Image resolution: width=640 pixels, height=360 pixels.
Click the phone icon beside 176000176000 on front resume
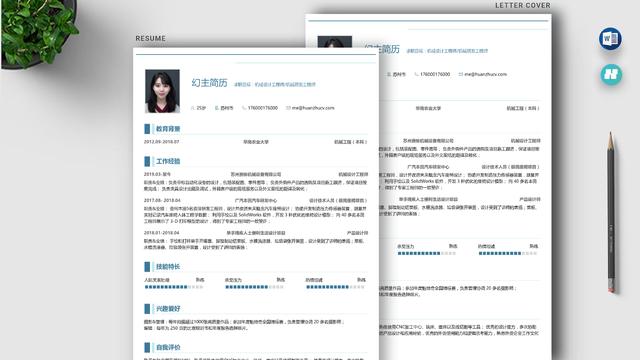click(x=244, y=108)
